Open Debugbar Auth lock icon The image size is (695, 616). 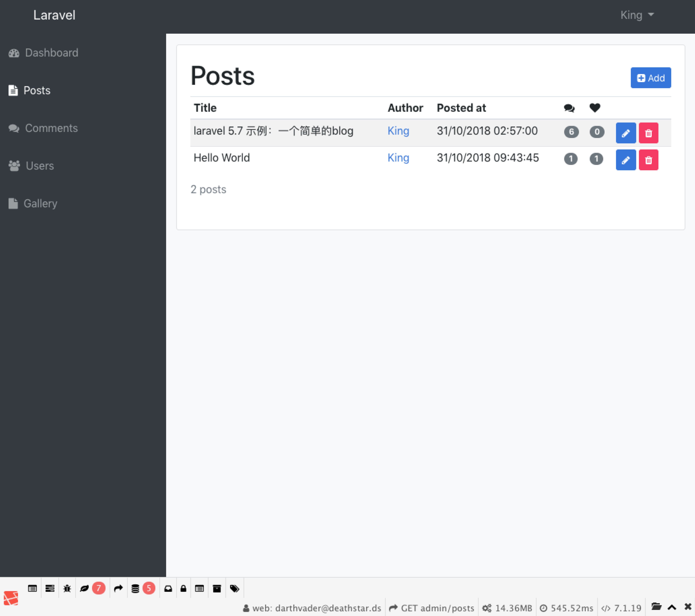(x=183, y=588)
